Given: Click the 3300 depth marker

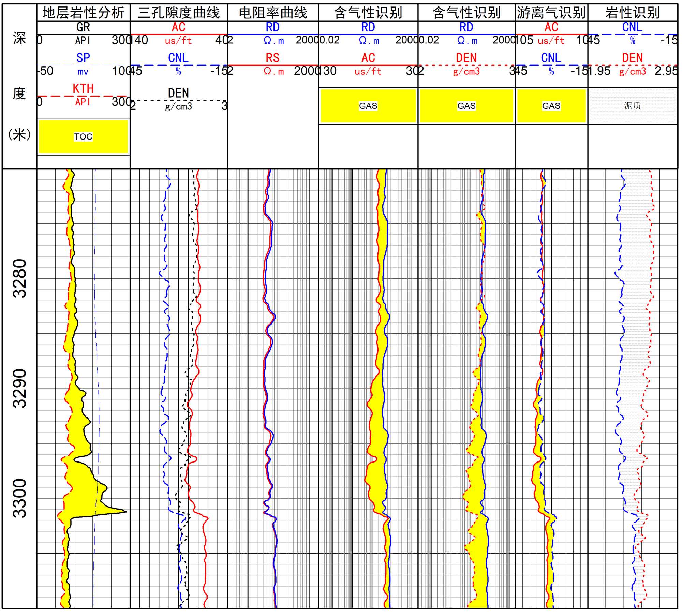Looking at the screenshot, I should [19, 498].
